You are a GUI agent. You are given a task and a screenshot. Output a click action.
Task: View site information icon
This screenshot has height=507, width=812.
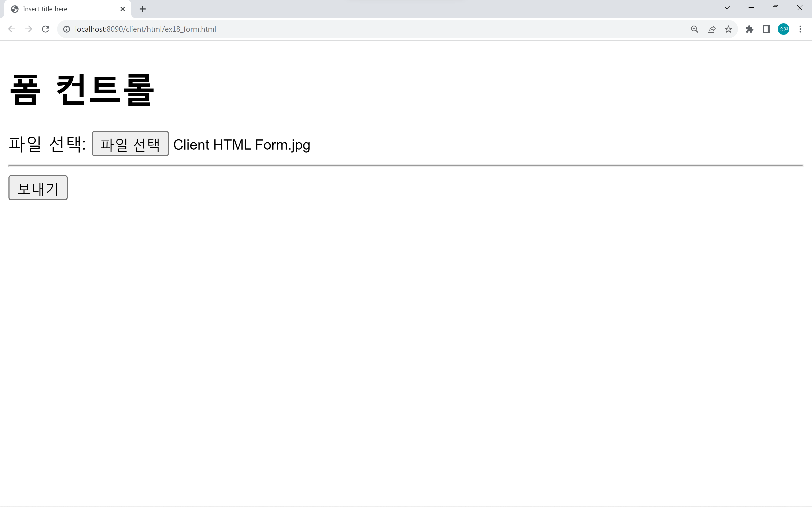[67, 29]
